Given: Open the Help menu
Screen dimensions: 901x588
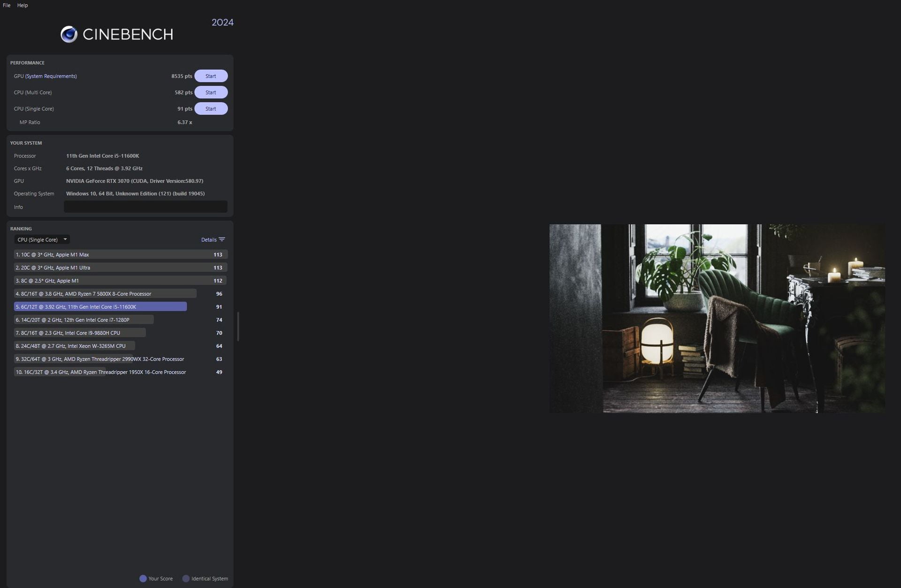Looking at the screenshot, I should coord(23,5).
